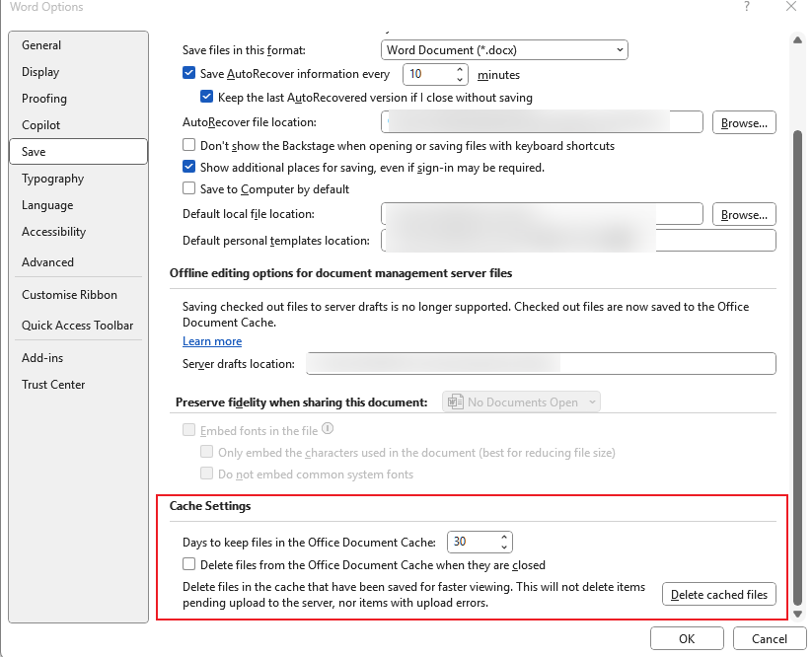The image size is (812, 657).
Task: Enable Delete files from Office Document Cache when closed
Action: point(188,563)
